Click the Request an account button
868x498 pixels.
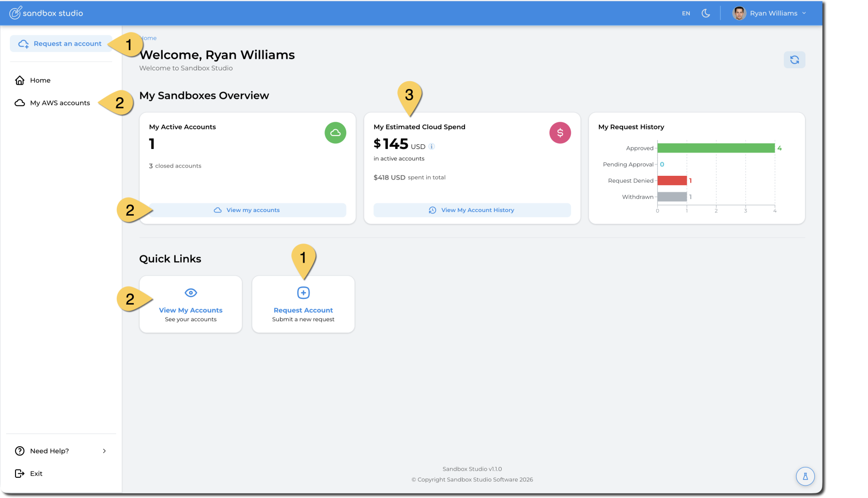(60, 44)
